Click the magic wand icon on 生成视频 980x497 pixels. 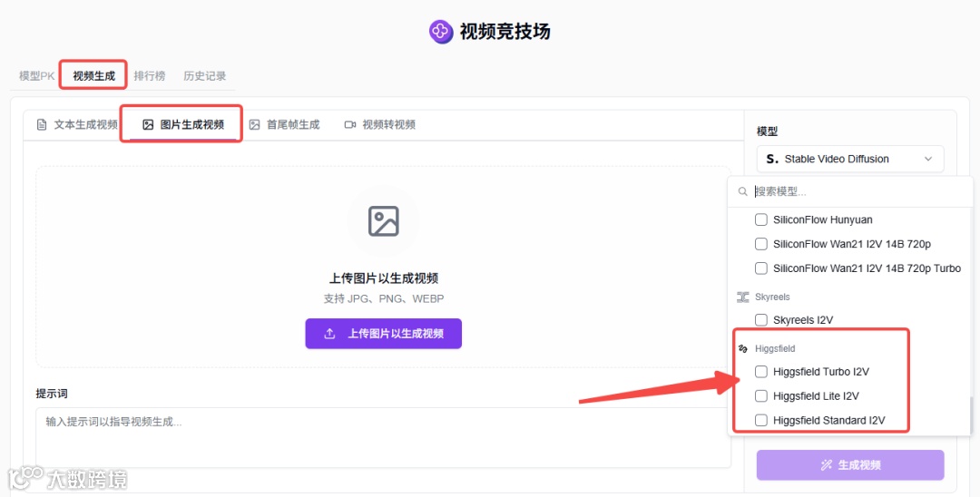827,465
